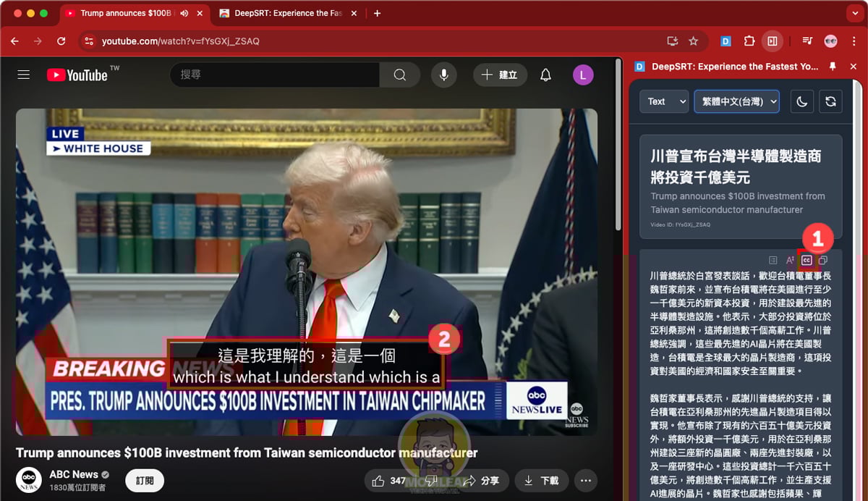868x501 pixels.
Task: Click the install app icon in address bar
Action: pyautogui.click(x=673, y=41)
